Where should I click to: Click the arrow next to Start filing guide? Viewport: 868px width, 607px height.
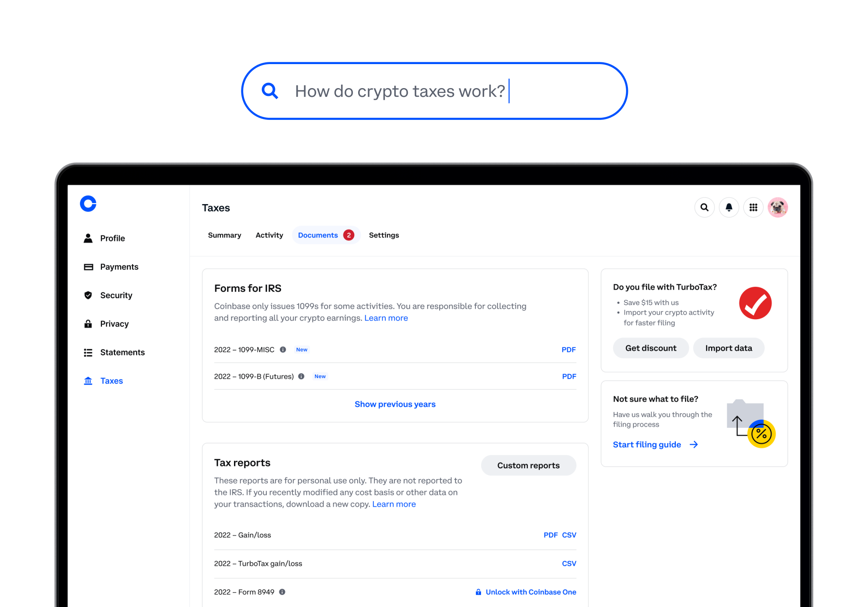[694, 444]
